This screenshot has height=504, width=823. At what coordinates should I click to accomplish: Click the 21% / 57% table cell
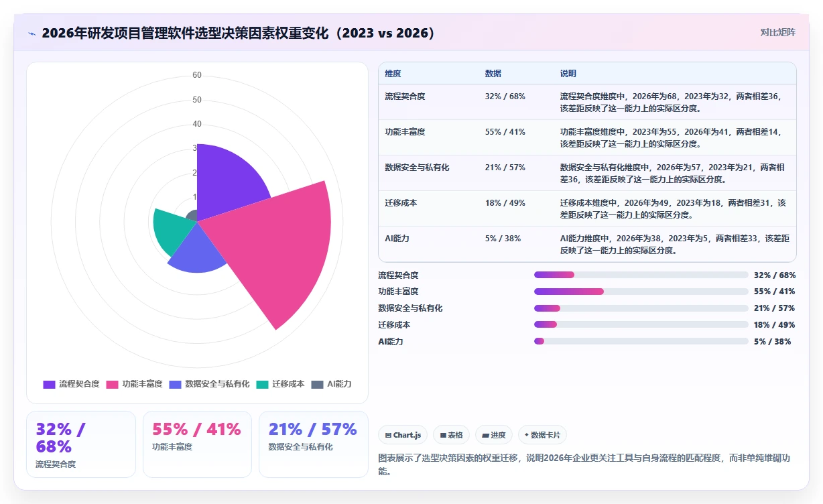[x=505, y=168]
